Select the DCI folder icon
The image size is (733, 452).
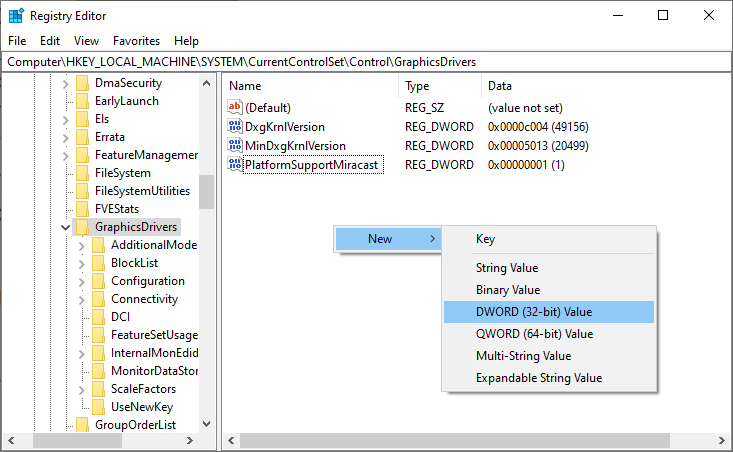pos(98,317)
